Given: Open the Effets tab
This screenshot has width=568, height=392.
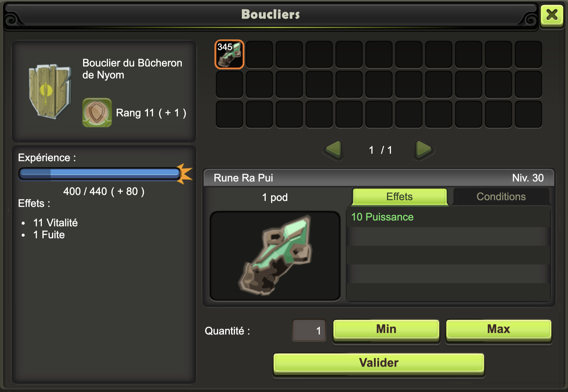Looking at the screenshot, I should pos(400,197).
